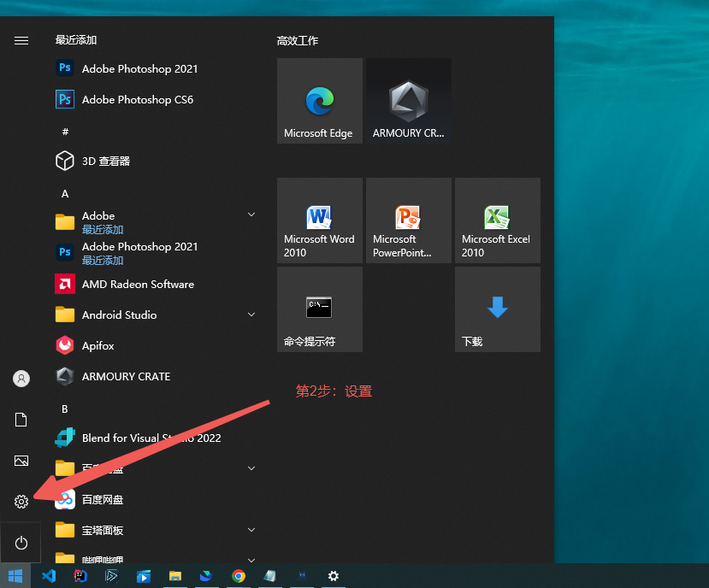
Task: Open Movies & TV player from taskbar
Action: click(x=144, y=576)
